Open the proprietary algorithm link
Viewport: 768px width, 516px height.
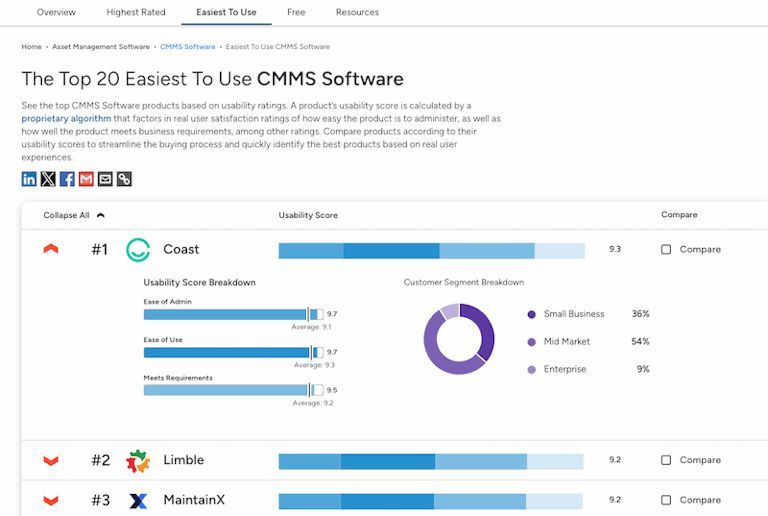click(66, 118)
